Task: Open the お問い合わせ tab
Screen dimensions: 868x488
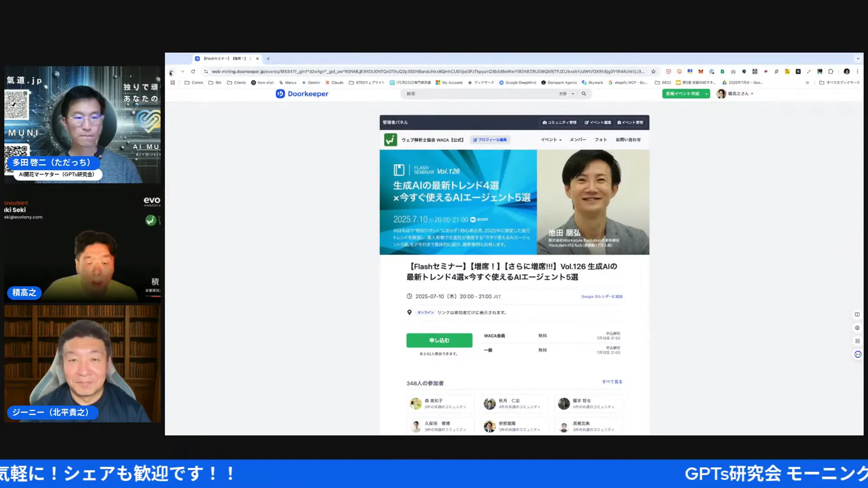Action: coord(628,140)
